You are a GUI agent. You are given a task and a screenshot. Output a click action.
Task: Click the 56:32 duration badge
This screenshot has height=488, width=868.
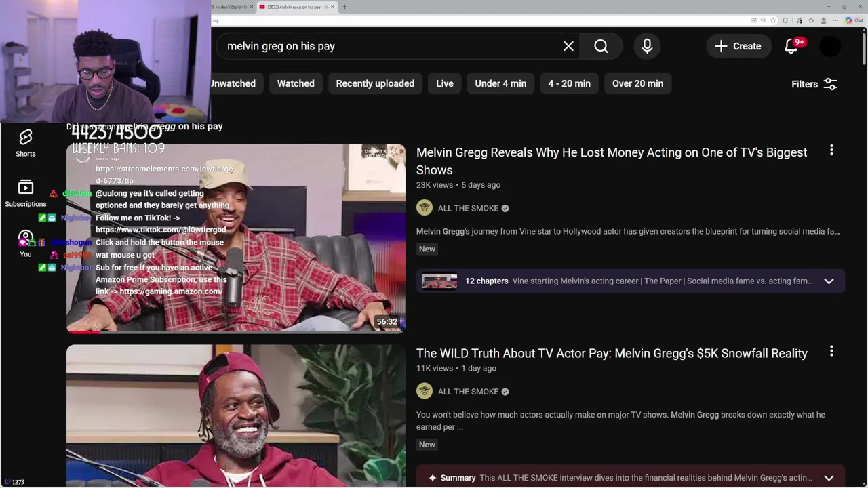point(387,322)
